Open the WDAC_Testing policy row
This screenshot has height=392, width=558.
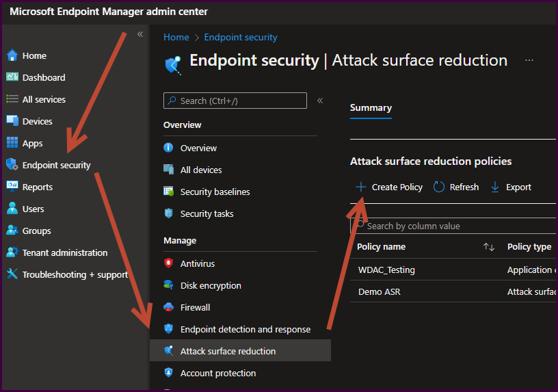click(x=386, y=270)
